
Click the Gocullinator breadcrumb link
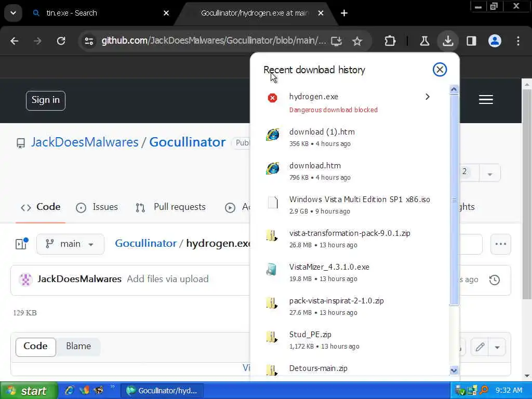(146, 243)
